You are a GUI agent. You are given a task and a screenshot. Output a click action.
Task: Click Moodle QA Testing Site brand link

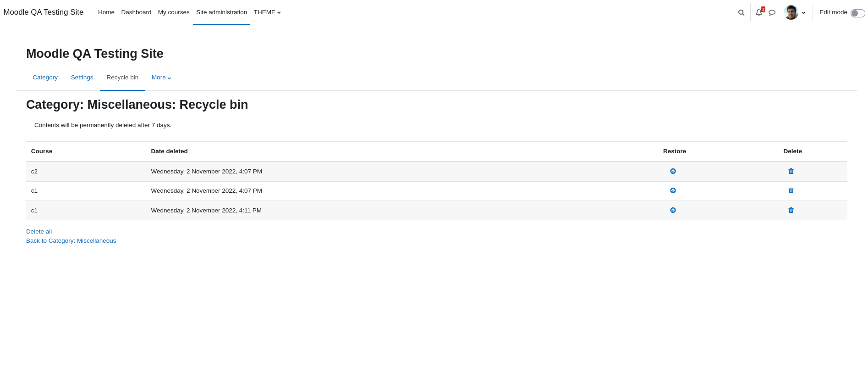click(x=44, y=12)
